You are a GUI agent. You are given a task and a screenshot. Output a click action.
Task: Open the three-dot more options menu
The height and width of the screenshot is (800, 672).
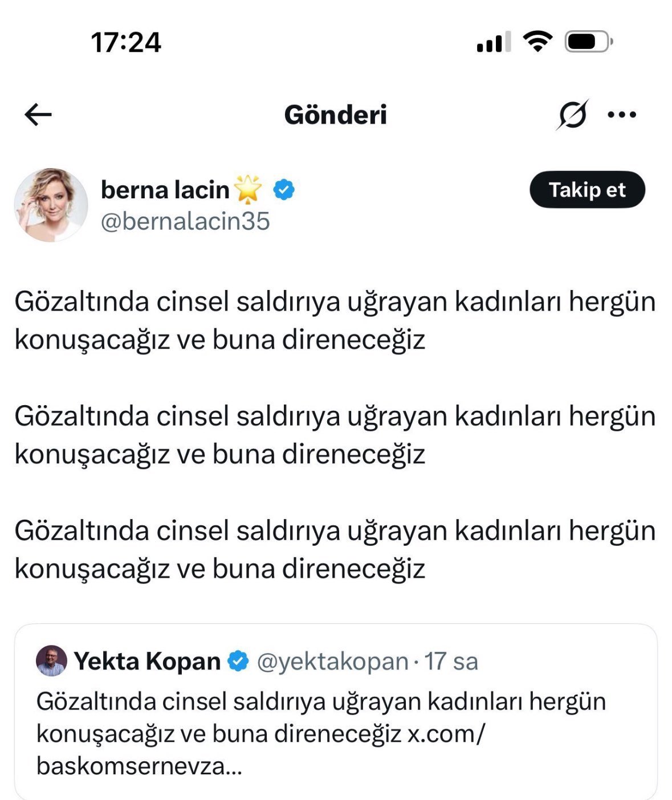click(622, 115)
